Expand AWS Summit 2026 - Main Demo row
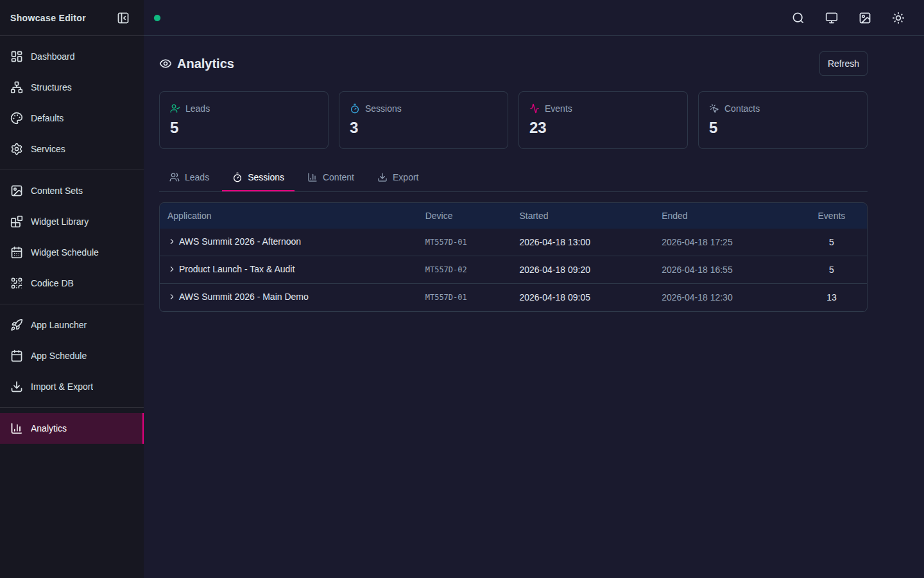 tap(172, 297)
